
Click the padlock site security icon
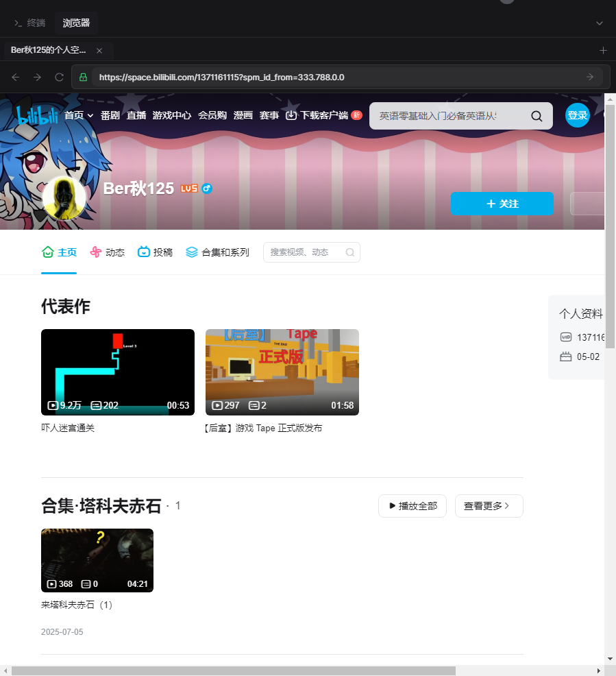83,77
